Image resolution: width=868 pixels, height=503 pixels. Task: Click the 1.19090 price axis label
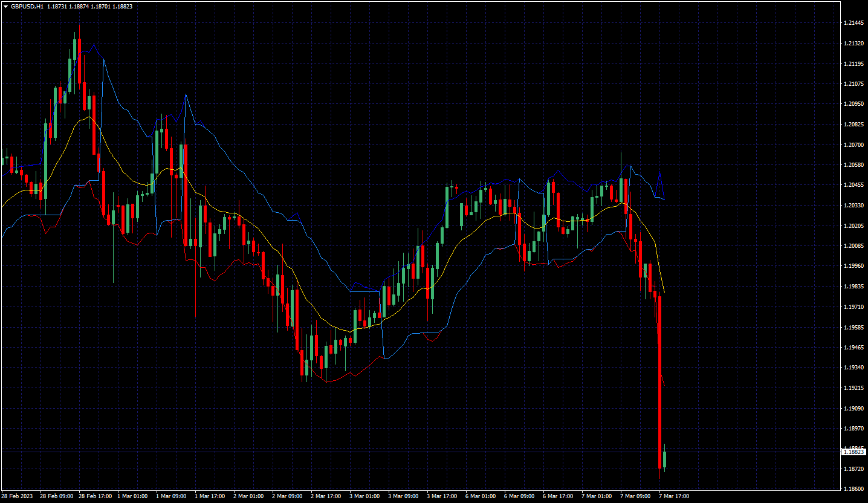click(853, 408)
